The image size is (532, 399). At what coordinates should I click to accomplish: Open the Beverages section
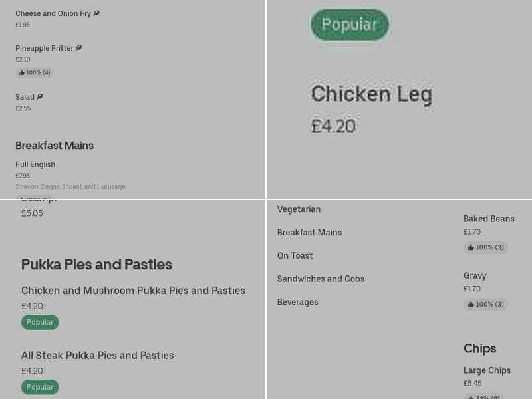[x=298, y=301]
